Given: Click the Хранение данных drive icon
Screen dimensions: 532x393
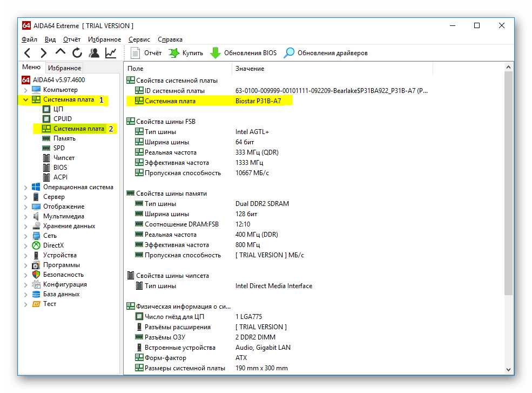Looking at the screenshot, I should click(36, 226).
